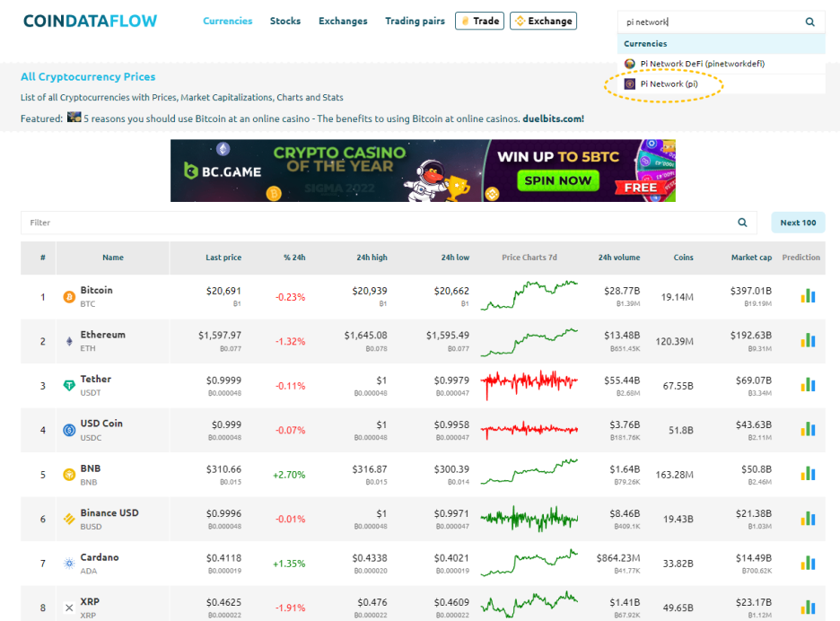The width and height of the screenshot is (840, 621).
Task: Click the Price Charts 7d header
Action: pos(529,258)
